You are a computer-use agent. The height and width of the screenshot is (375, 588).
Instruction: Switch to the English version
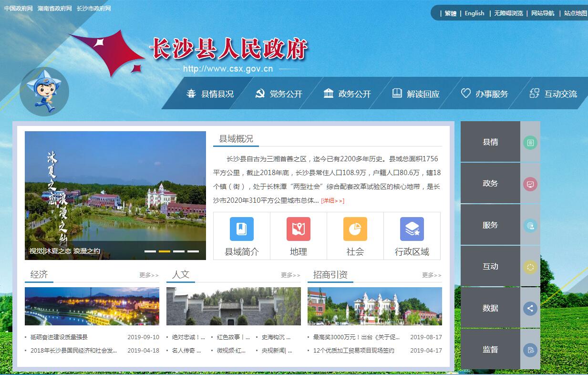475,13
